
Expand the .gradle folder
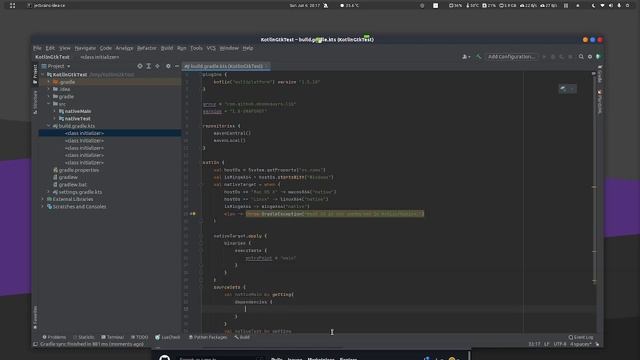click(49, 82)
